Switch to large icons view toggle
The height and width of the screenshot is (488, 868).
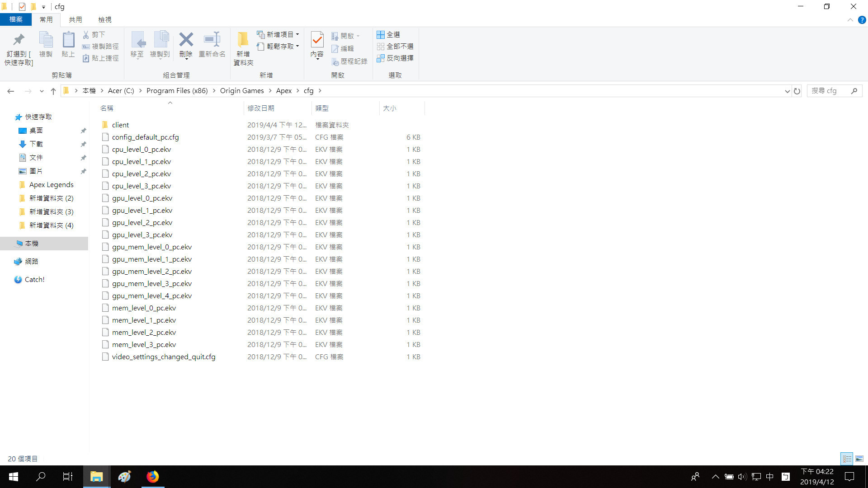[859, 459]
